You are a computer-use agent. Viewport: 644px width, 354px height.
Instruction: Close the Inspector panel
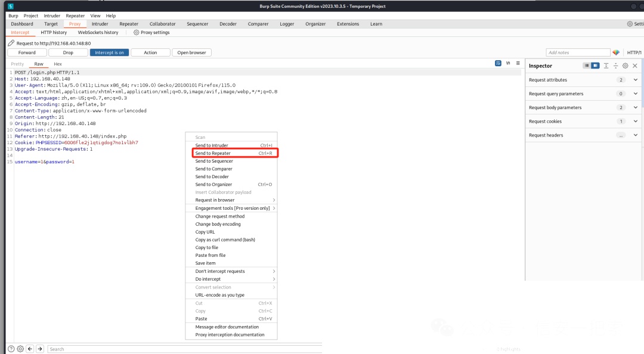tap(635, 66)
